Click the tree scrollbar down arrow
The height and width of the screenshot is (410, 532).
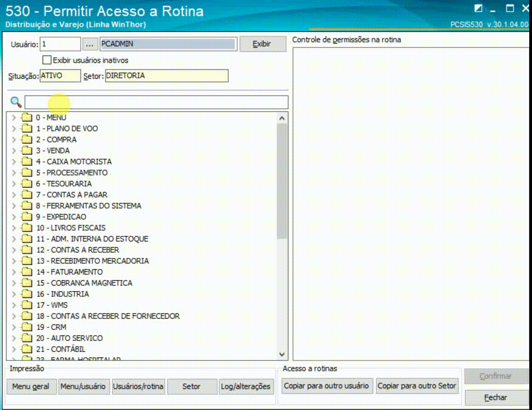[282, 354]
